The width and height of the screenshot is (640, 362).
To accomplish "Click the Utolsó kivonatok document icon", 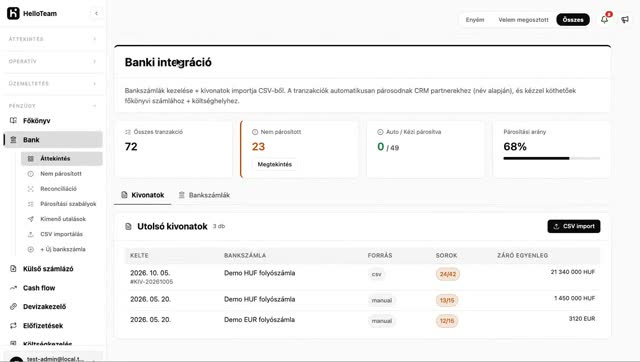I will [128, 226].
